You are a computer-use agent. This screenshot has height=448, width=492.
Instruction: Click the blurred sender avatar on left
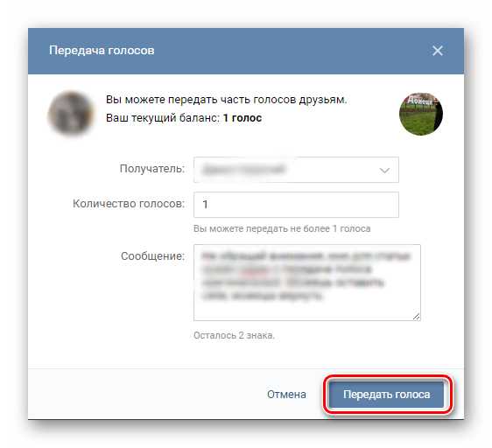71,114
